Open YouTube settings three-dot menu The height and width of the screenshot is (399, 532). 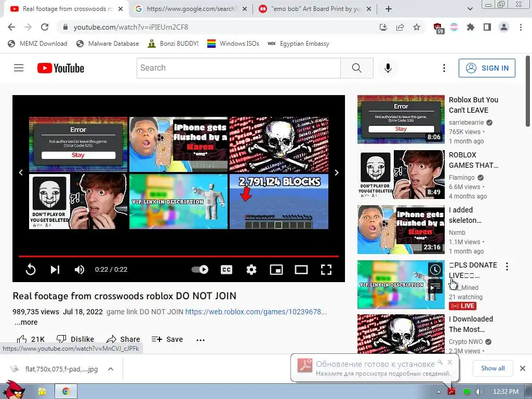444,68
